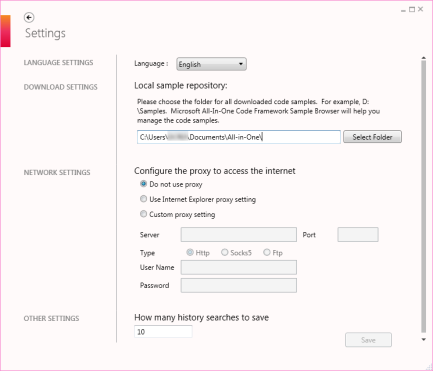Click the proxy Server input field
This screenshot has width=433, height=371.
pyautogui.click(x=239, y=235)
